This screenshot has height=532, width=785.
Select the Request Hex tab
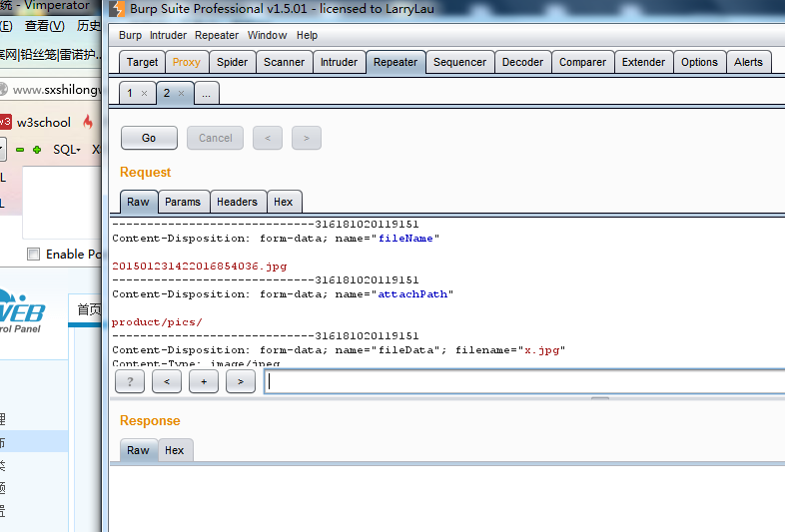[x=284, y=202]
